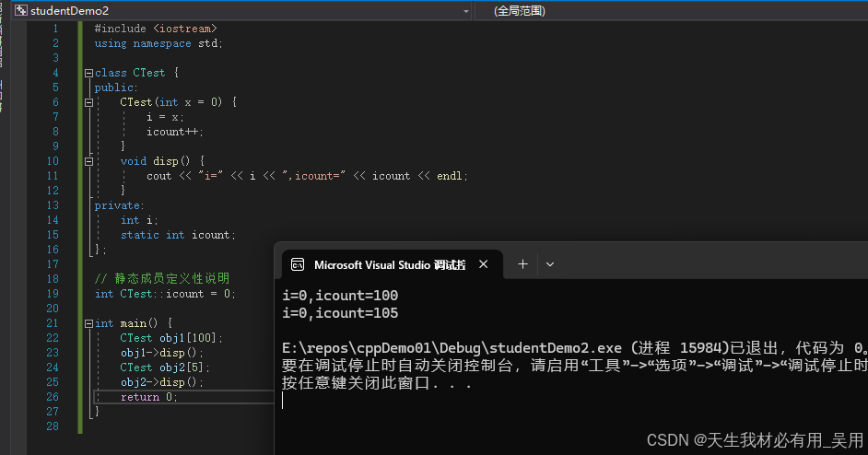Collapse the CTest constructor block

coord(88,102)
